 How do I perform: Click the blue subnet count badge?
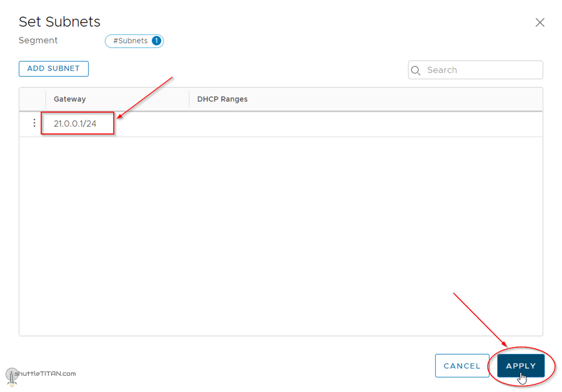[156, 41]
